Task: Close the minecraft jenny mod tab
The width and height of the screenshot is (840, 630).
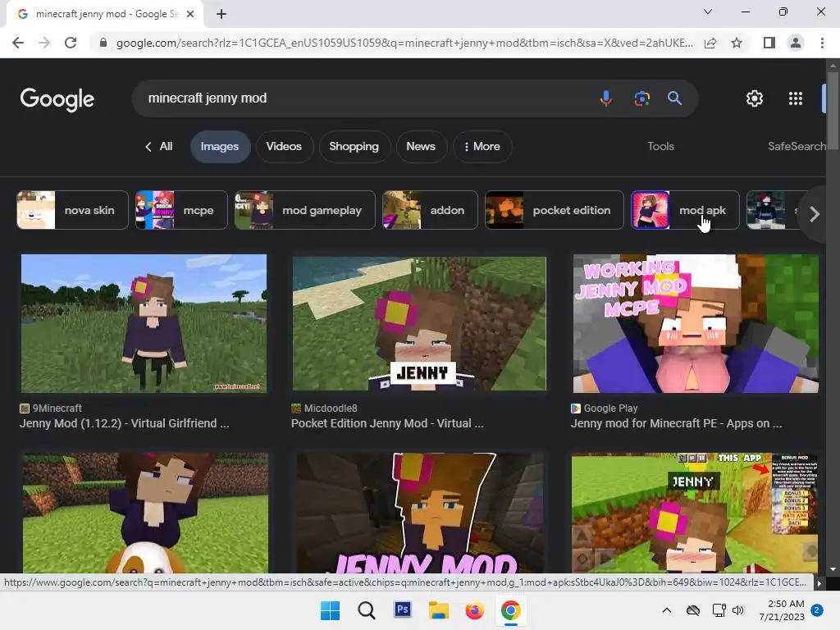Action: [x=190, y=15]
